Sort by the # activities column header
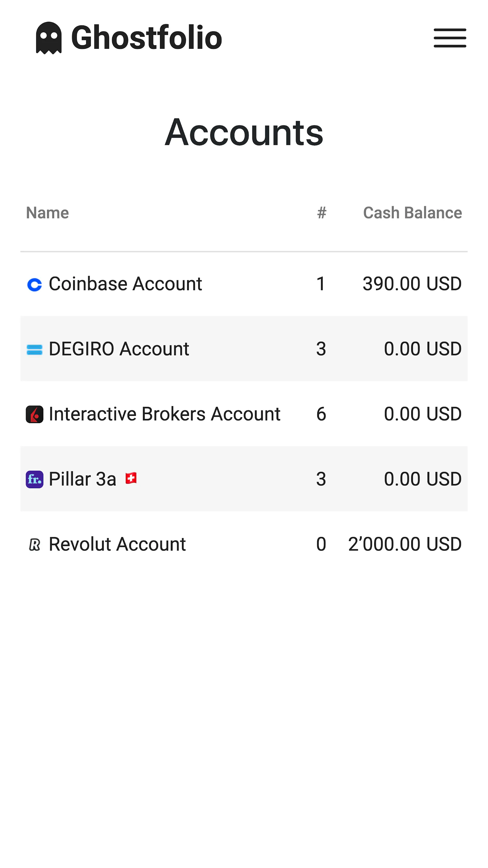The height and width of the screenshot is (868, 488). click(x=321, y=212)
